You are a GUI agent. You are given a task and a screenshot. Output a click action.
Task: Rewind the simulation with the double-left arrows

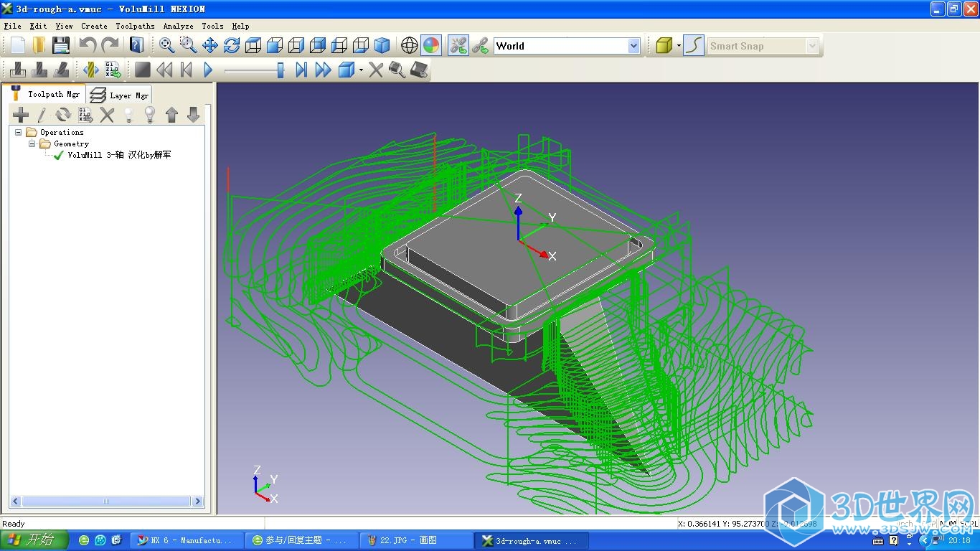click(x=164, y=70)
